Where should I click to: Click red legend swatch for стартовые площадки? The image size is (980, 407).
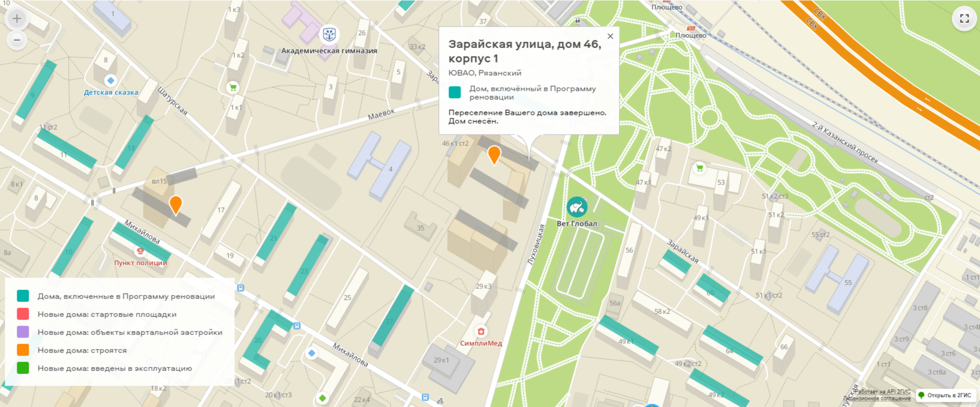coord(23,314)
